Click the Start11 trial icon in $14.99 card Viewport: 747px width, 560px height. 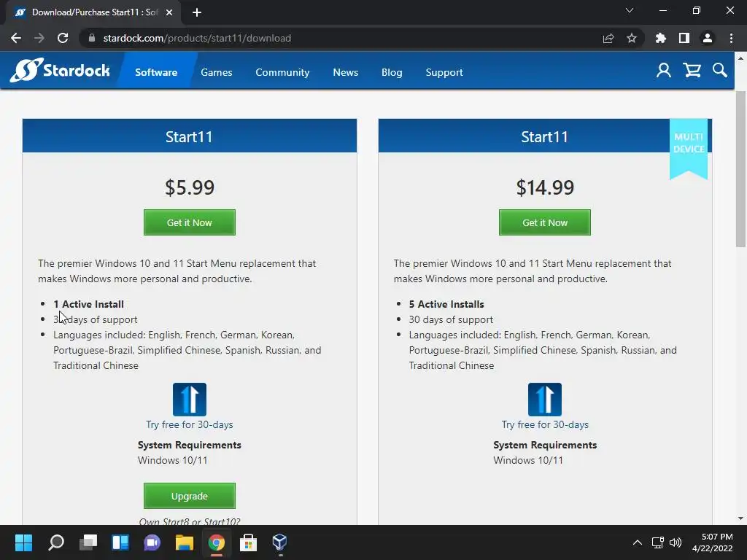point(545,400)
